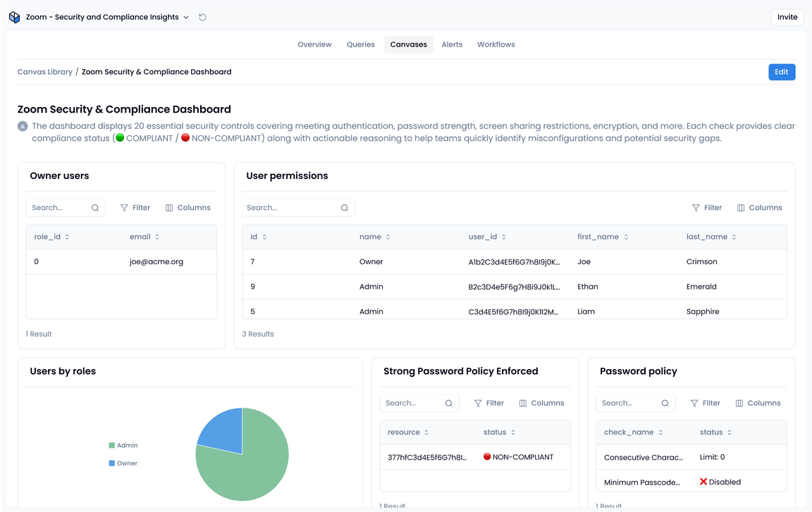Click magnifier icon in Password policy search
This screenshot has height=512, width=812.
(665, 404)
